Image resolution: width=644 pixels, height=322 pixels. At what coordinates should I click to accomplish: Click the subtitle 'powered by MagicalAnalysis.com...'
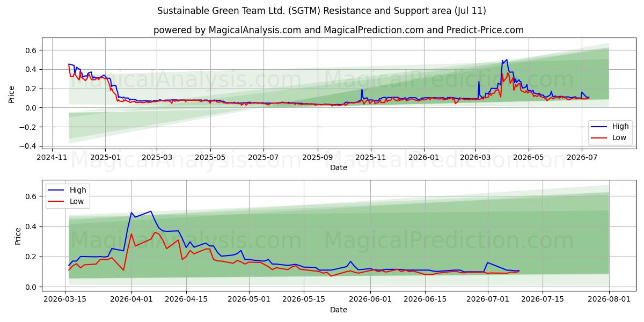339,30
